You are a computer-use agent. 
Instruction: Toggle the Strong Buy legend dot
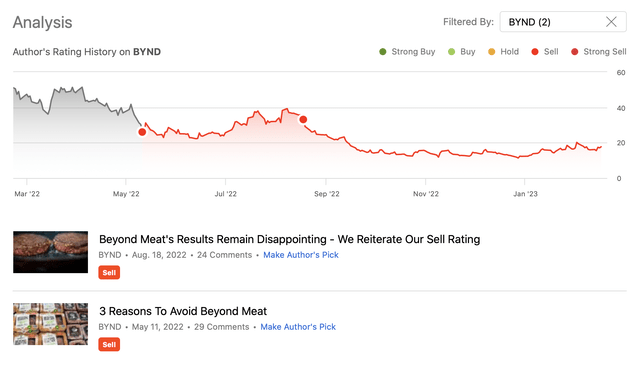[x=382, y=52]
